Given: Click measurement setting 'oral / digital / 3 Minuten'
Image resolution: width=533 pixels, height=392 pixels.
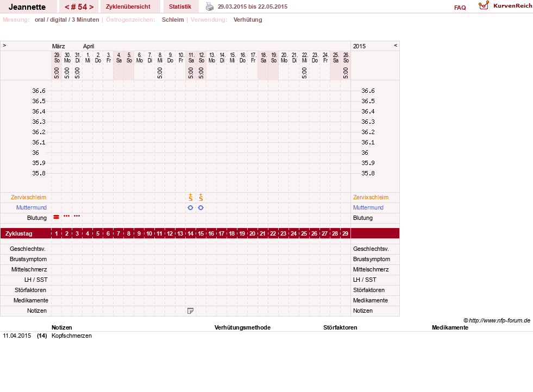Looking at the screenshot, I should tap(67, 20).
